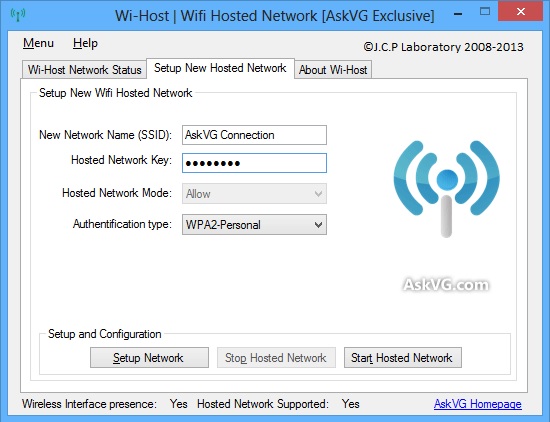This screenshot has height=422, width=550.
Task: Click the Wi-Host antenna icon in title bar
Action: (x=18, y=15)
